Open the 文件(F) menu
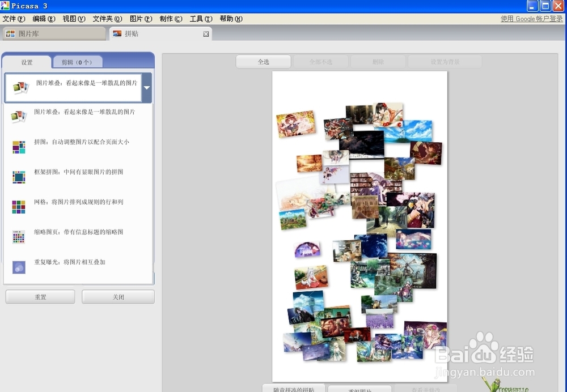The height and width of the screenshot is (392, 567). tap(14, 19)
